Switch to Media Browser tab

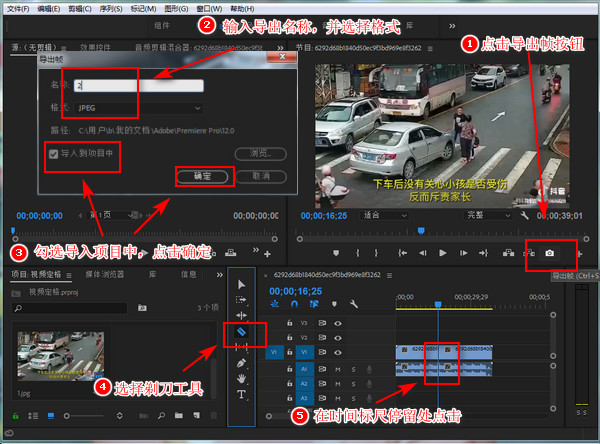click(104, 274)
